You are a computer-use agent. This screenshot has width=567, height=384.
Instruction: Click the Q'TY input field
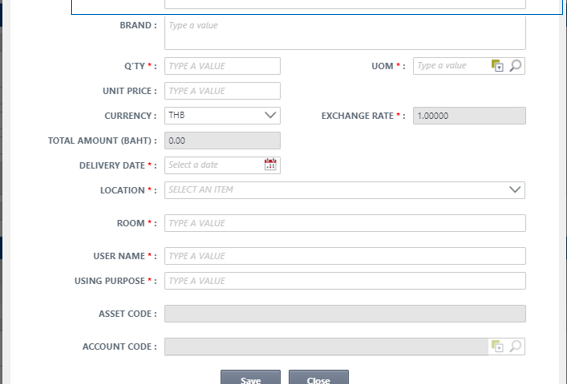pos(222,66)
